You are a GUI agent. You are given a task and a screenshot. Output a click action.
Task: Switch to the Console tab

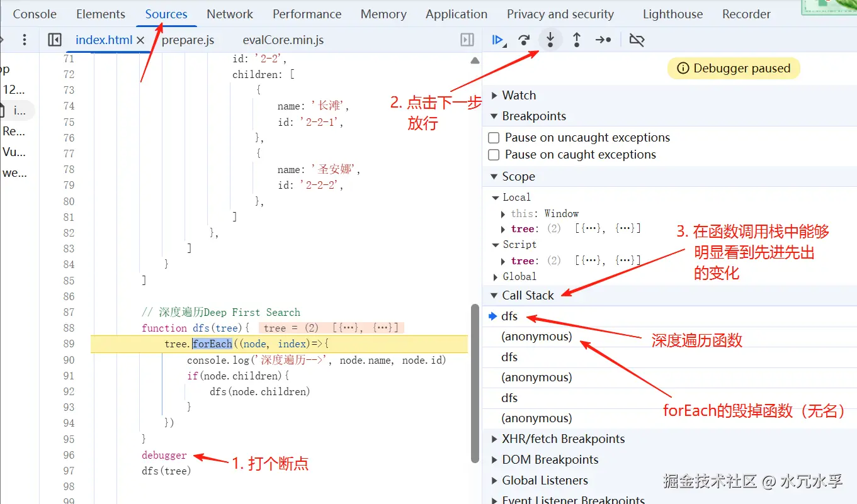(35, 14)
